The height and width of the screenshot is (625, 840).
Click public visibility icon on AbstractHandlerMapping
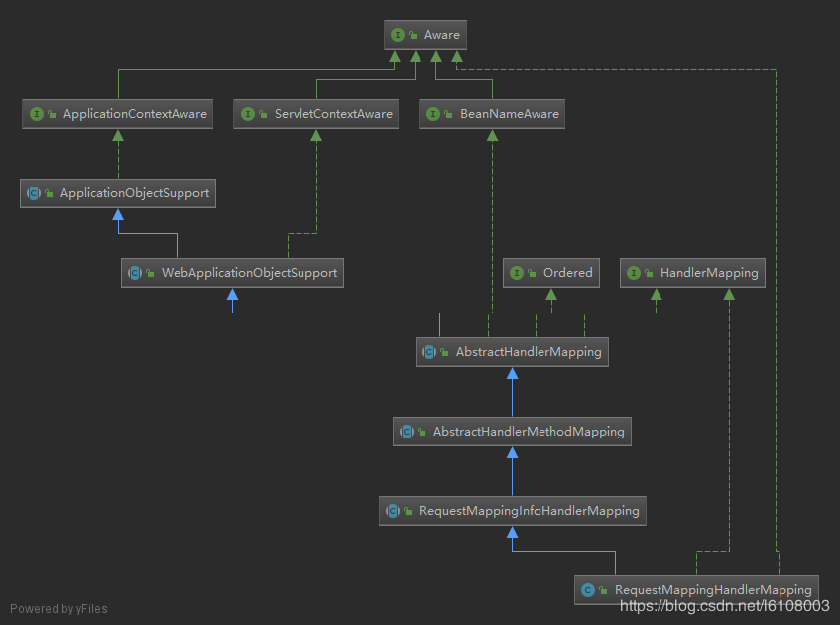click(x=444, y=352)
